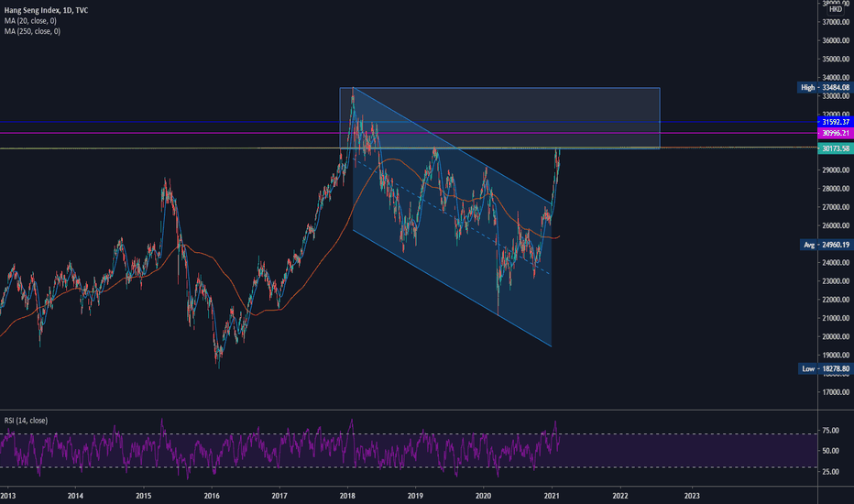854x504 pixels.
Task: Click the 25.00 level on RSI scale
Action: [833, 472]
